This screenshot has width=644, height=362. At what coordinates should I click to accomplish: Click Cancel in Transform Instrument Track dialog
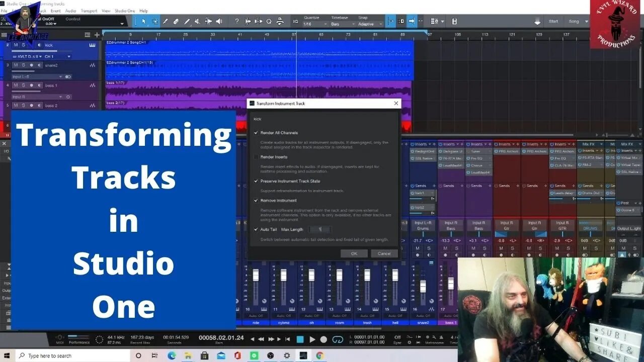coord(384,253)
